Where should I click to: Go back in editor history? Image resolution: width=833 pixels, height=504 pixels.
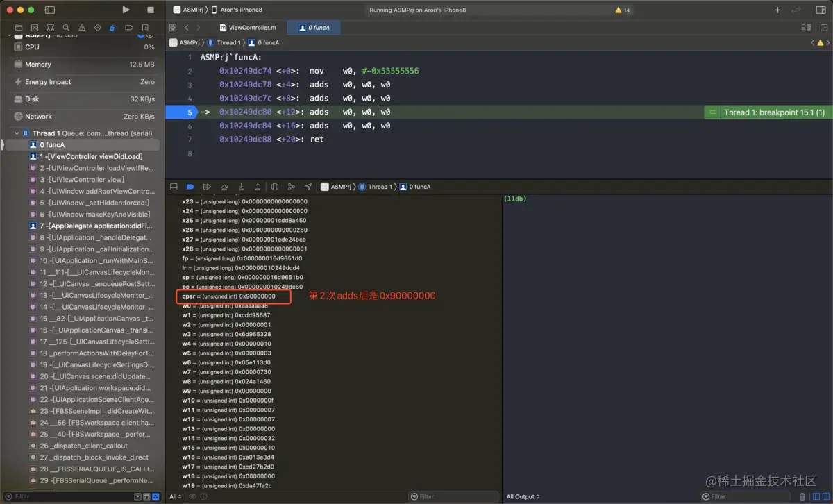tap(187, 28)
